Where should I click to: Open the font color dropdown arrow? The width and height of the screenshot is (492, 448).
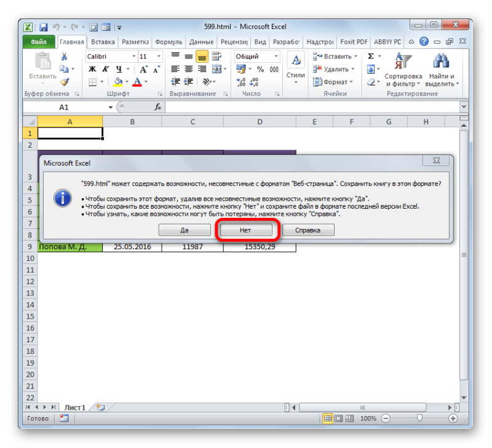pyautogui.click(x=146, y=82)
